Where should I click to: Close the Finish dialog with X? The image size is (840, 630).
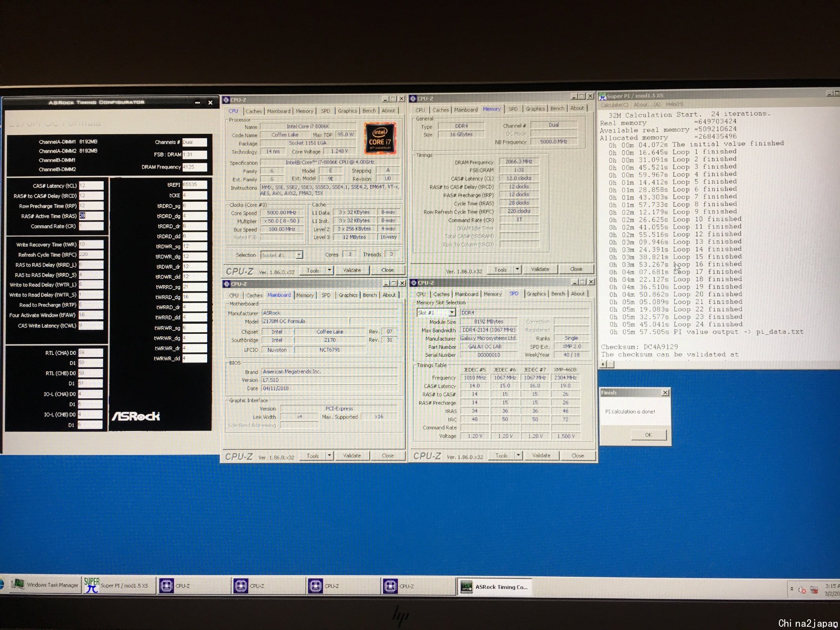pos(665,393)
